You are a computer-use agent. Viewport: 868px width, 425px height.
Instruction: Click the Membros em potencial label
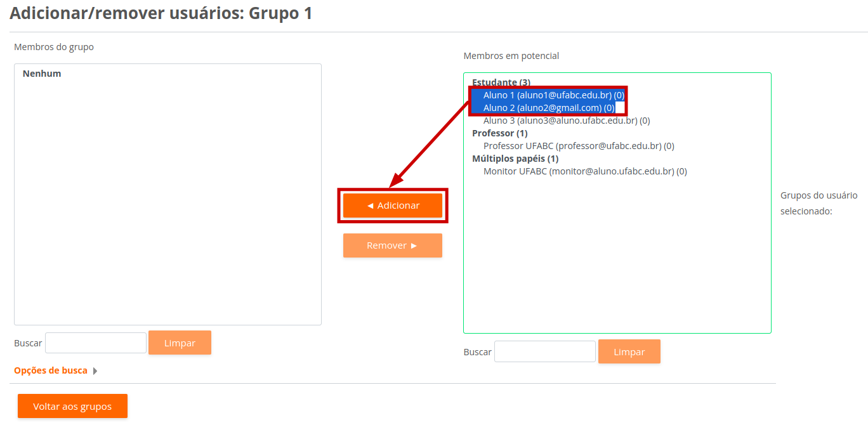[x=511, y=56]
